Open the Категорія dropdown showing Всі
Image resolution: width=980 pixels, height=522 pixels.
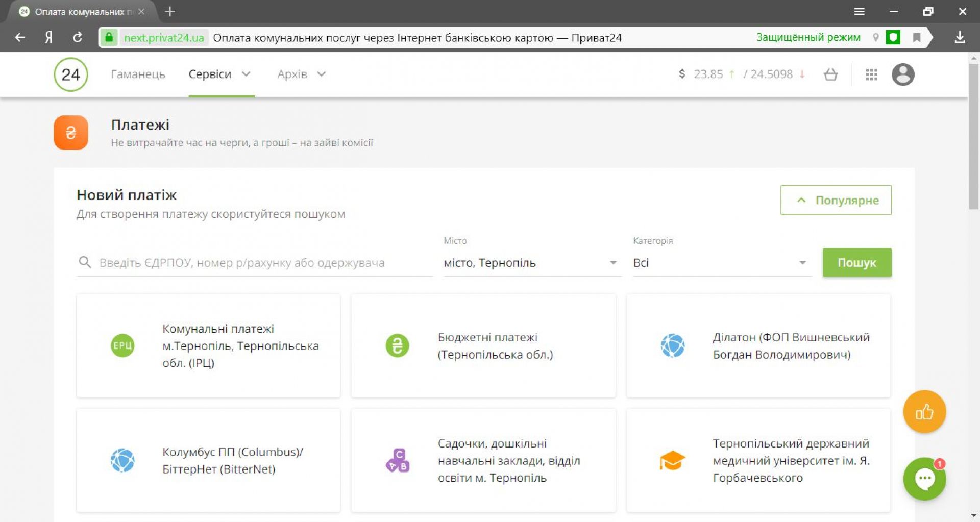click(720, 263)
